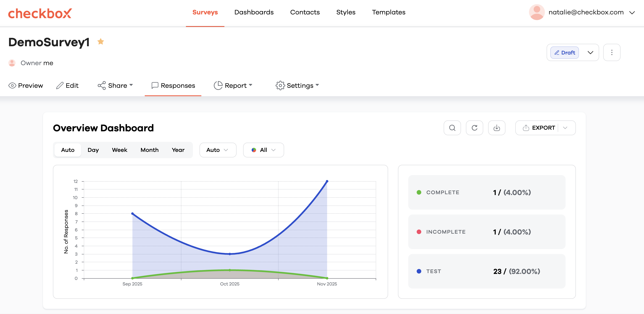Click the Preview eye icon

12,86
